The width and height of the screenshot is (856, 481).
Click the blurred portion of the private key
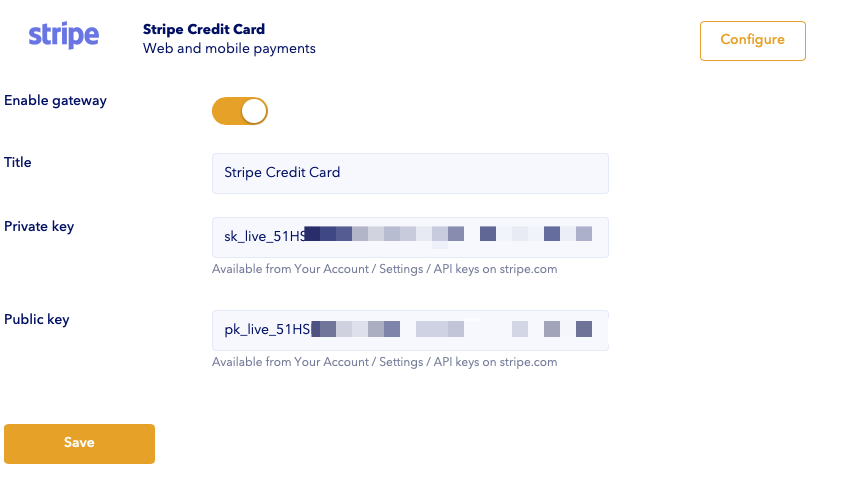[448, 234]
